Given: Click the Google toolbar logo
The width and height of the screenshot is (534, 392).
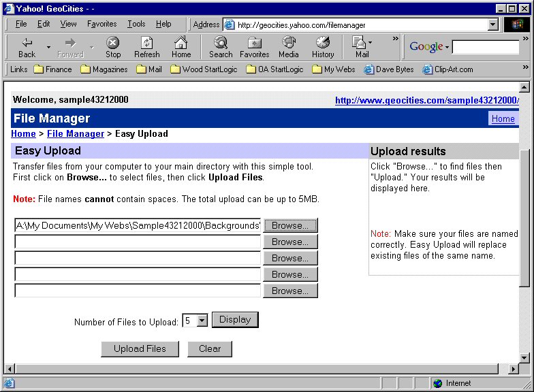Looking at the screenshot, I should pos(426,46).
